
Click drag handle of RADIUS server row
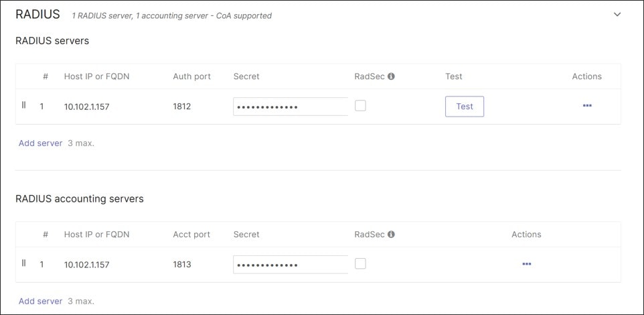(x=24, y=105)
